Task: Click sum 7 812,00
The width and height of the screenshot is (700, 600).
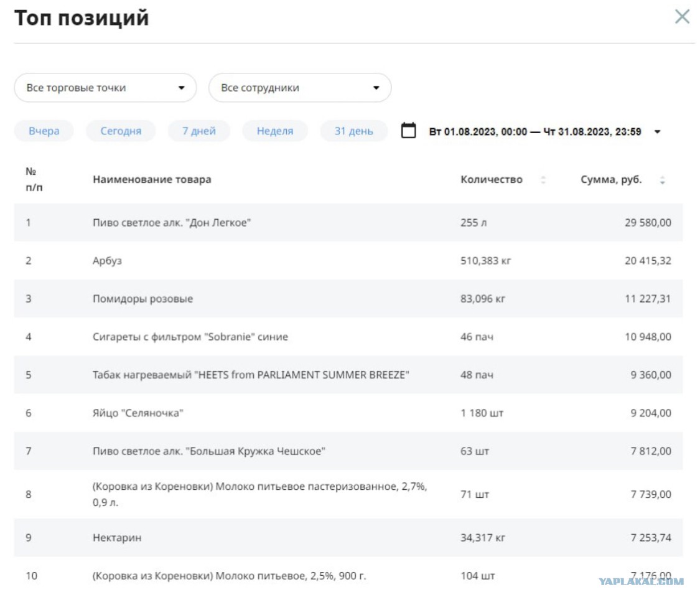Action: click(x=651, y=451)
